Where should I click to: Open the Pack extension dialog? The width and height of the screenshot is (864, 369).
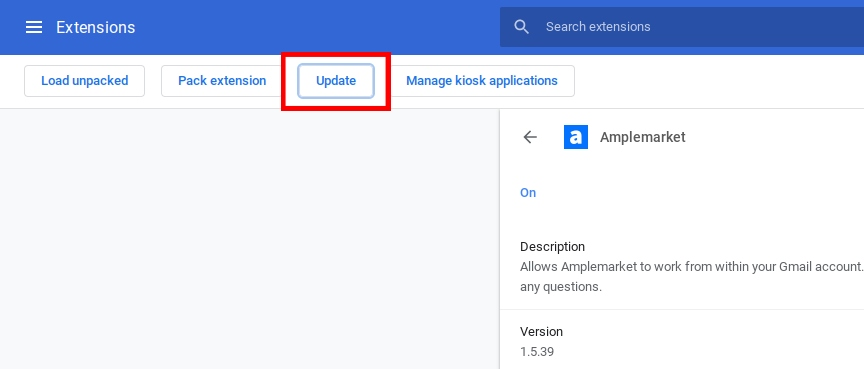click(222, 81)
